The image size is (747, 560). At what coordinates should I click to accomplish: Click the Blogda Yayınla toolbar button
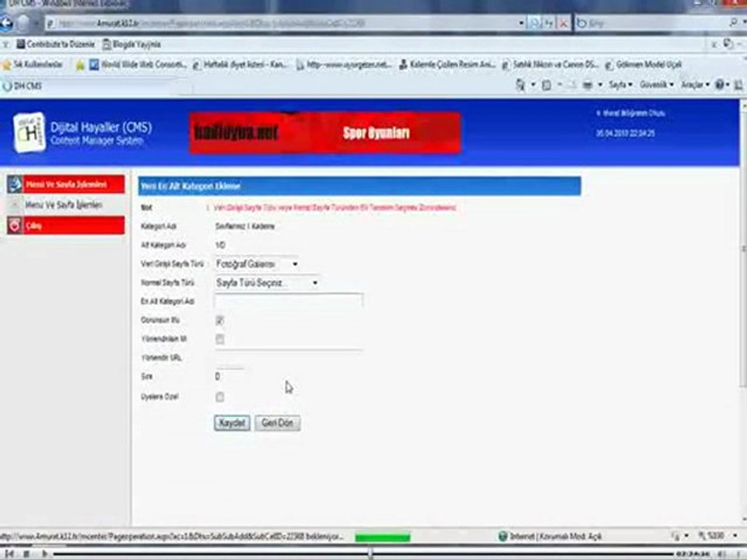(x=132, y=44)
